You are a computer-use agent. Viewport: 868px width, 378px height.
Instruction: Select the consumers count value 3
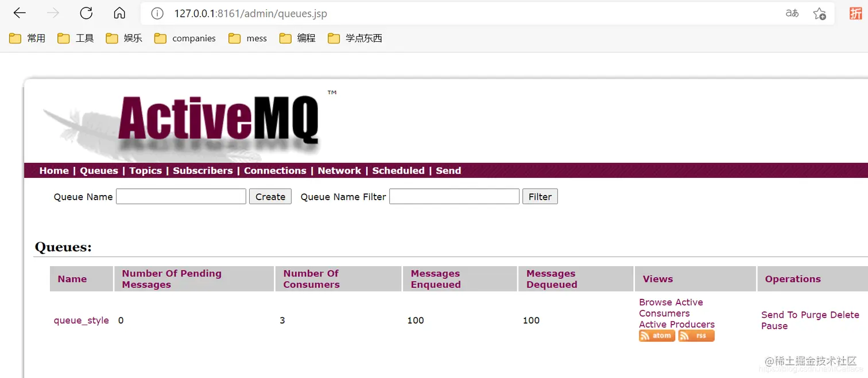pos(282,321)
